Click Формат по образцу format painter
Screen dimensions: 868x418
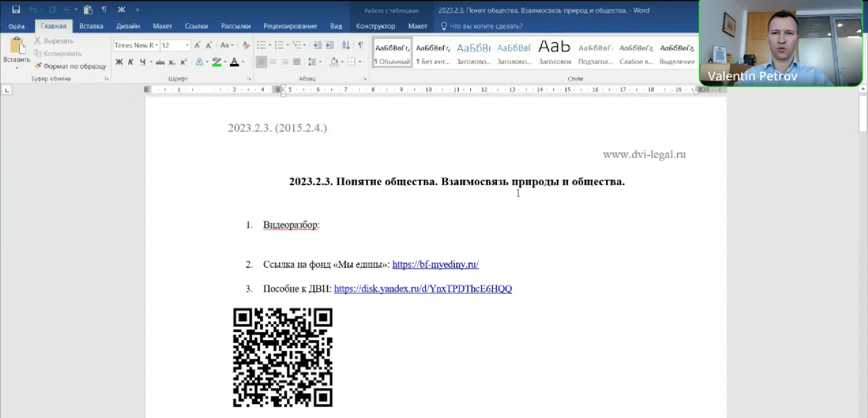click(70, 66)
